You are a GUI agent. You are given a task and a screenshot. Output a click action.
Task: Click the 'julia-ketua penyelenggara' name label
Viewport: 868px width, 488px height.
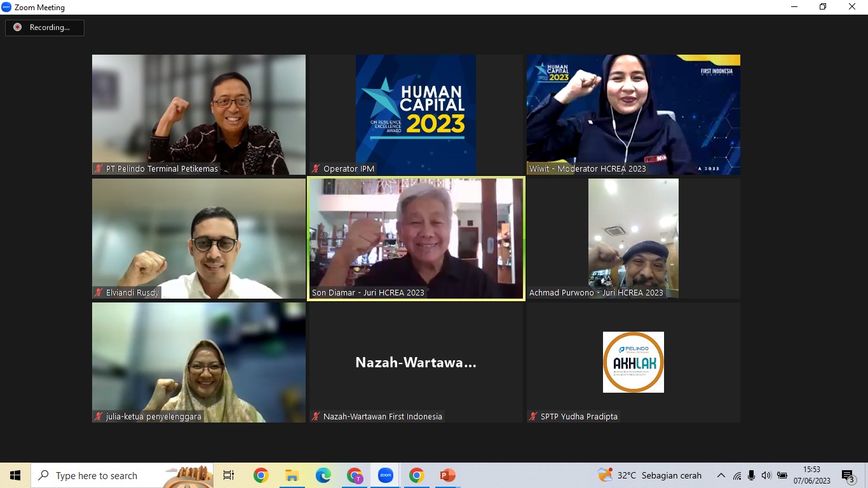tap(154, 417)
